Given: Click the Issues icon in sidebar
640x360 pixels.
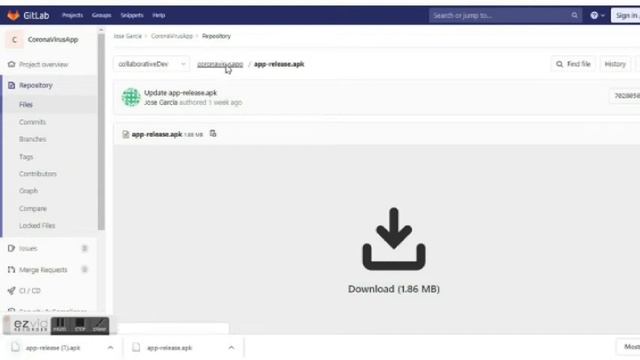Looking at the screenshot, I should click(11, 248).
